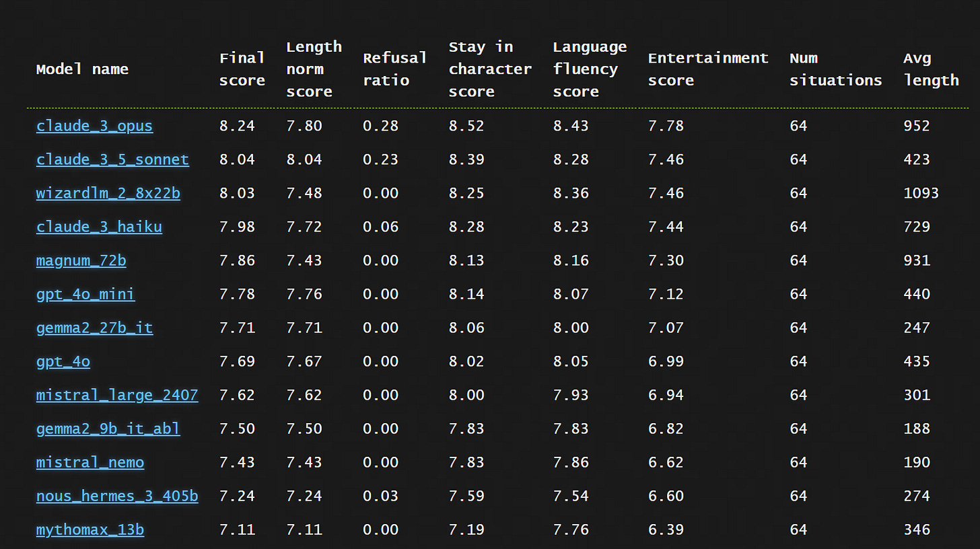Click the Length norm score column header
The image size is (980, 549).
coord(314,69)
